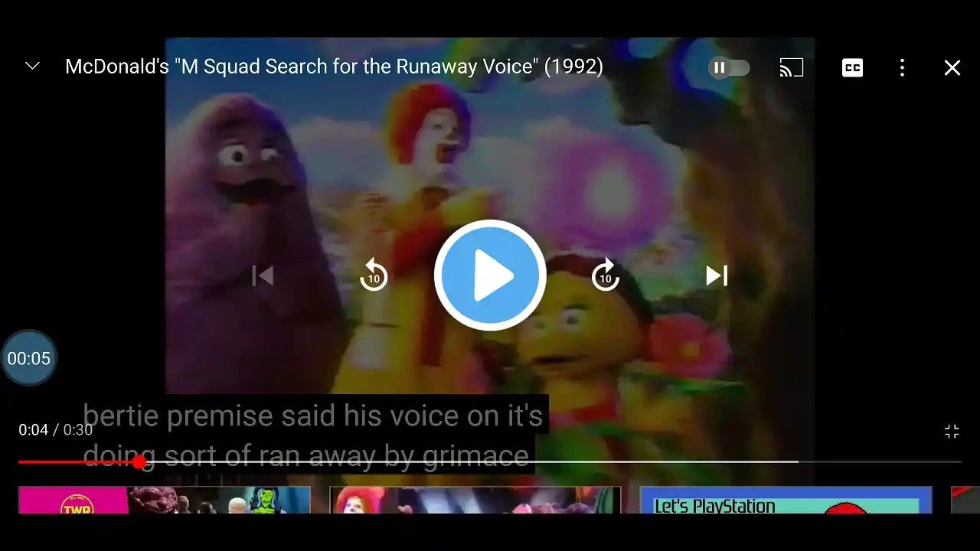This screenshot has width=980, height=551.
Task: Go to the previous video
Action: pos(263,275)
